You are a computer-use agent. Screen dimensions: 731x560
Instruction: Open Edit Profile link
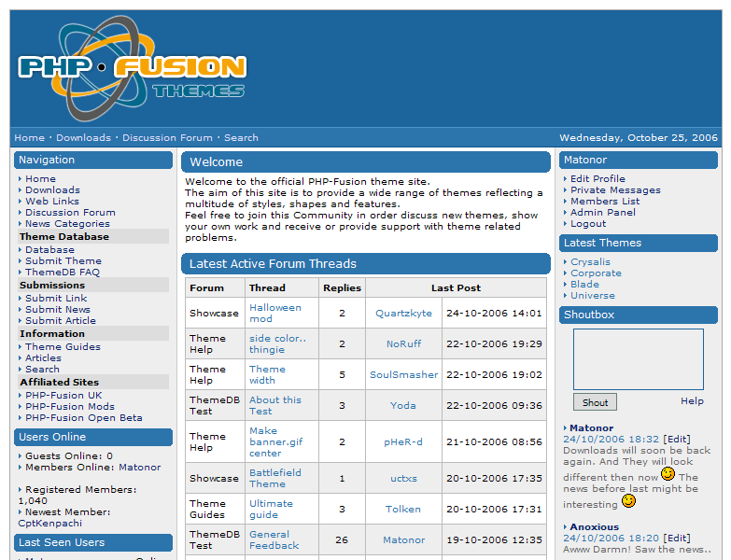(x=597, y=179)
